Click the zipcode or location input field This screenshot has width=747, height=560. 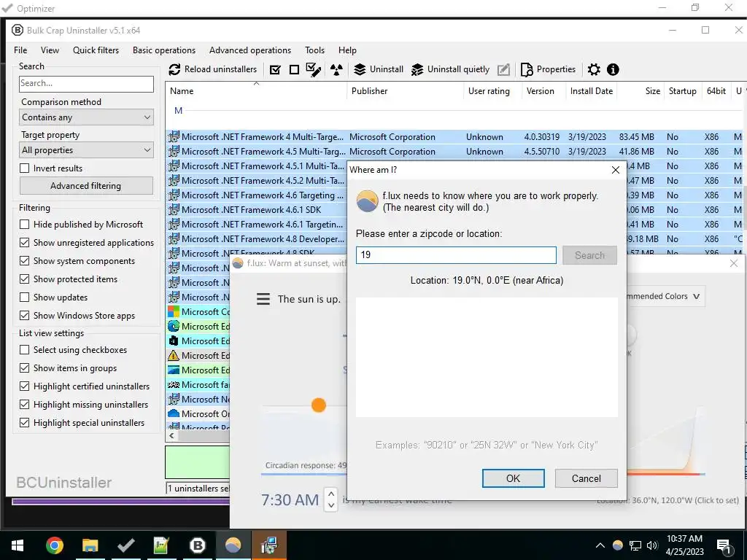[456, 254]
